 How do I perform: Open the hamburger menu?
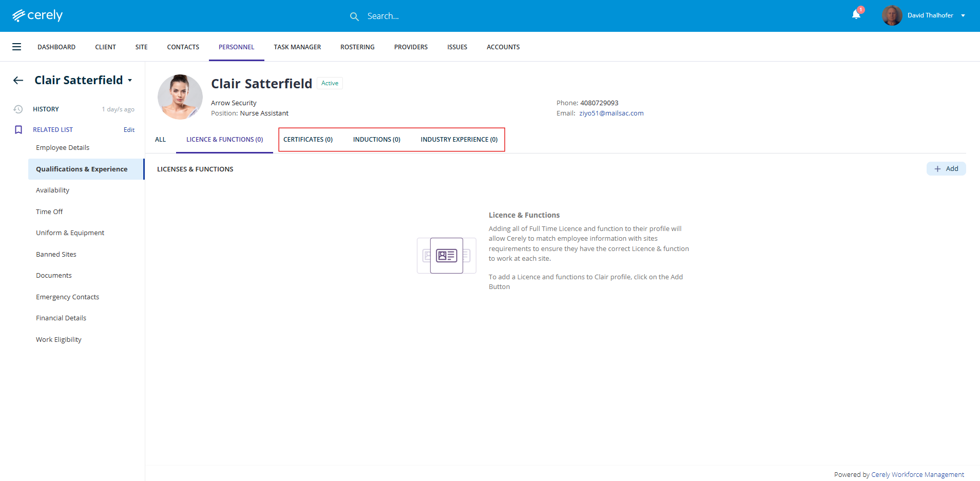tap(17, 47)
